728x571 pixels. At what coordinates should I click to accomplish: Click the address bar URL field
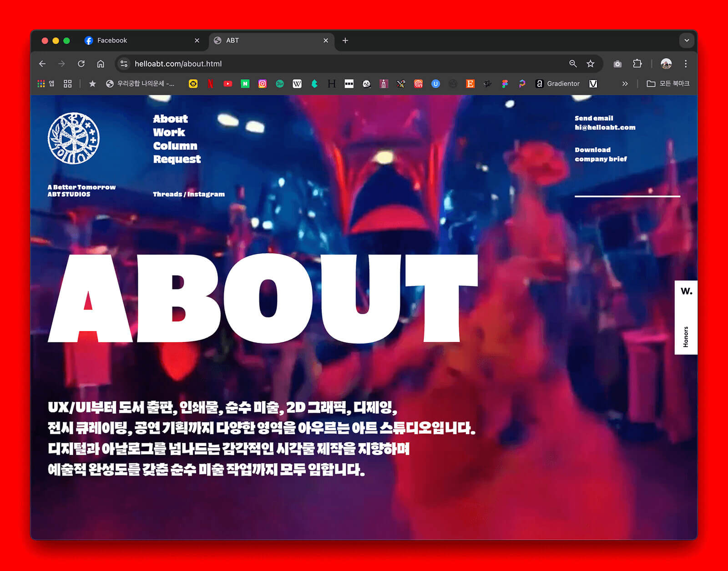[x=318, y=64]
